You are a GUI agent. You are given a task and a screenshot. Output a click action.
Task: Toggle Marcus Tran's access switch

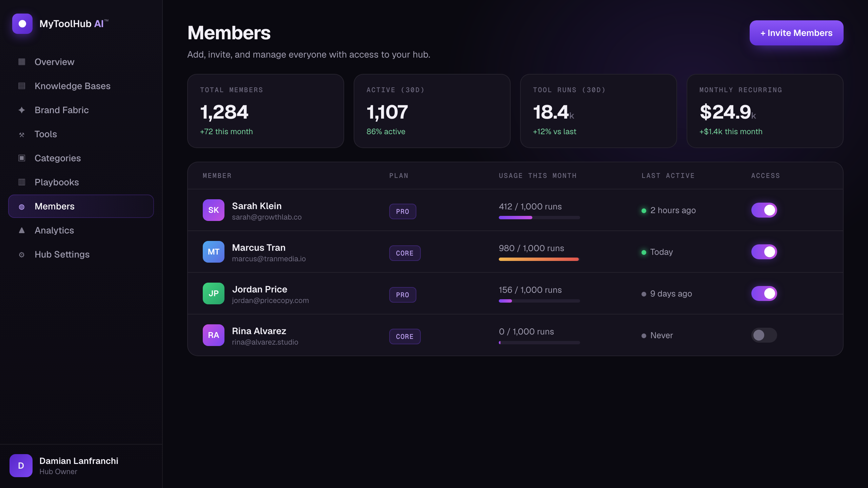click(764, 252)
